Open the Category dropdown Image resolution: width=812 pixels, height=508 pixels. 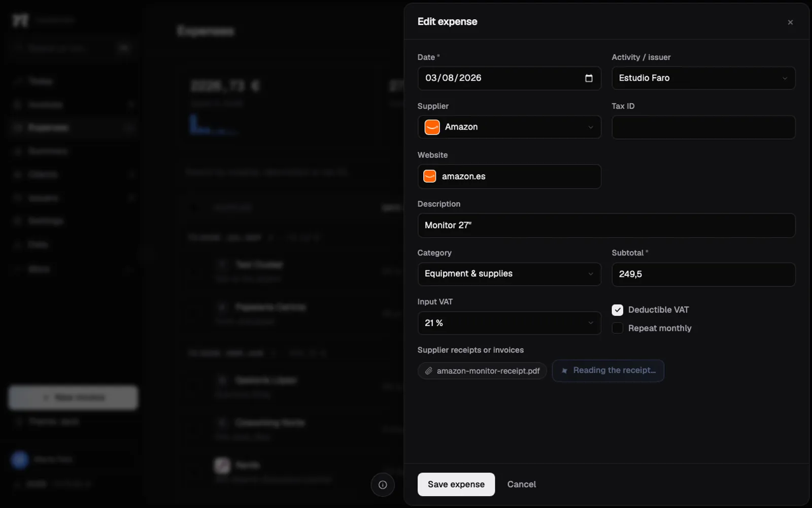[509, 274]
